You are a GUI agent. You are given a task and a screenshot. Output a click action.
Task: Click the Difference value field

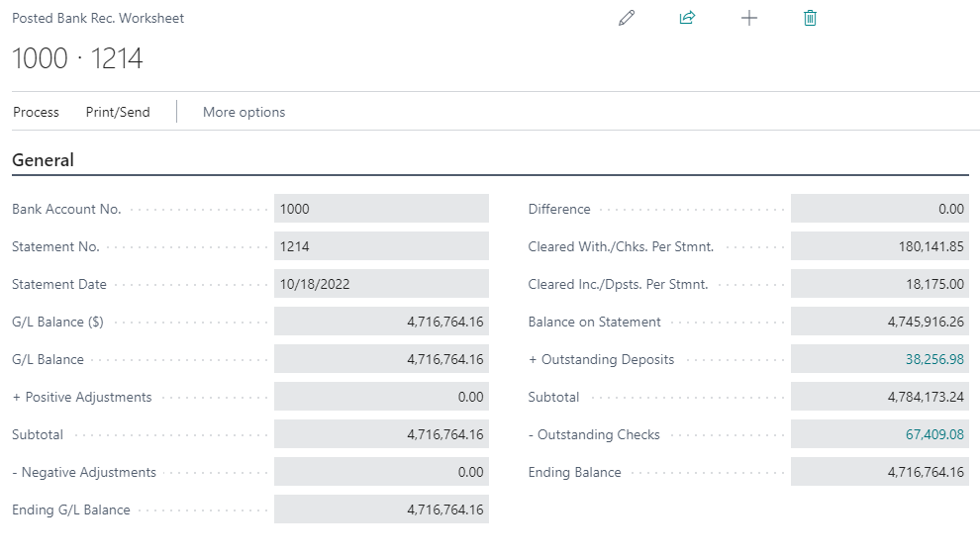coord(879,209)
